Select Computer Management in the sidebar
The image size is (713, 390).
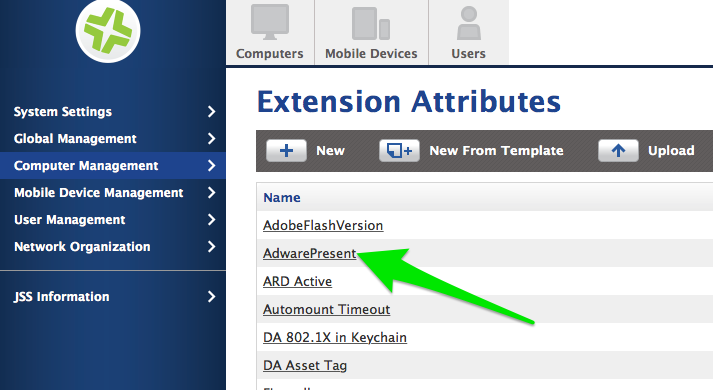point(113,165)
